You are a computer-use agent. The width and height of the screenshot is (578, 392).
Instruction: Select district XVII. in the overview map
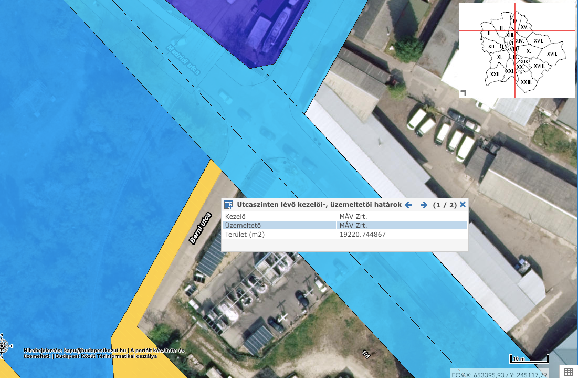coord(552,54)
